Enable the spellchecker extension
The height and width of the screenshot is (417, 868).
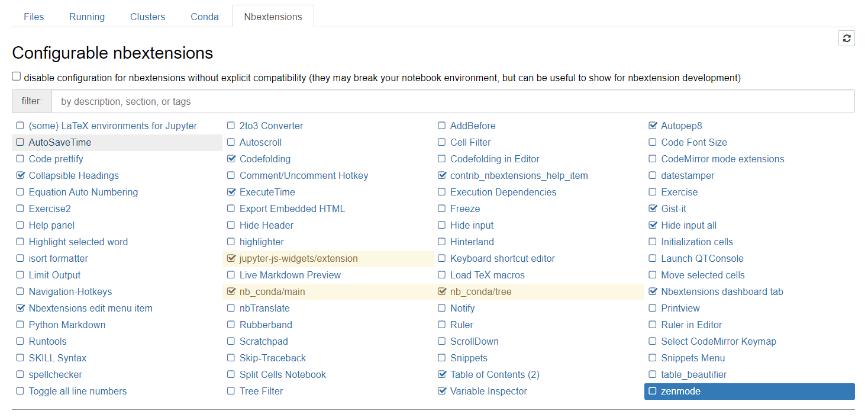21,374
